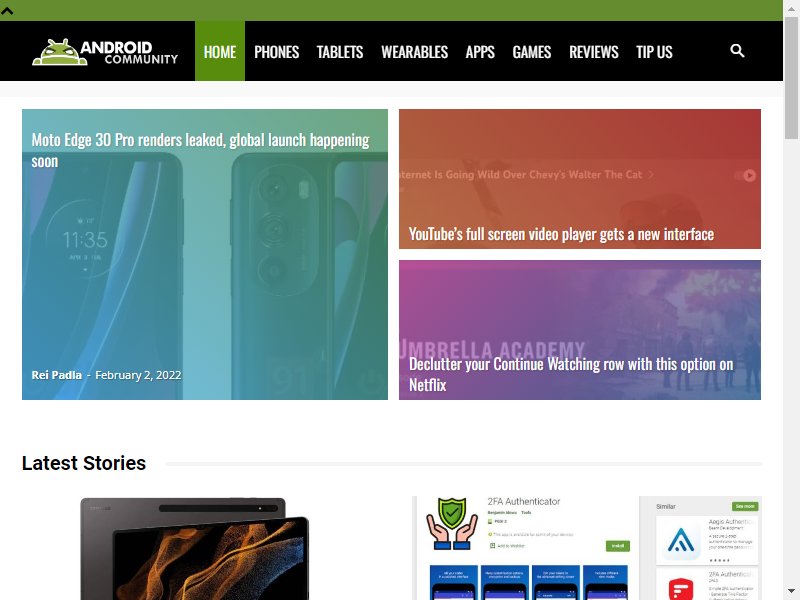Click the page scrollbar thumb
The width and height of the screenshot is (800, 600).
tap(791, 77)
